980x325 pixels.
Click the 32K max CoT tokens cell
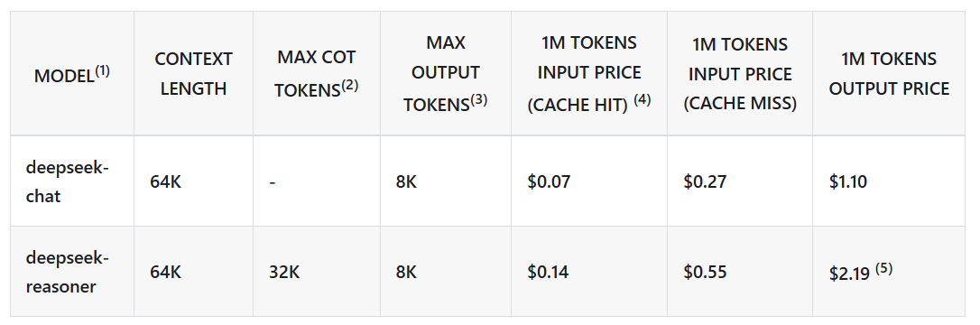pos(284,273)
